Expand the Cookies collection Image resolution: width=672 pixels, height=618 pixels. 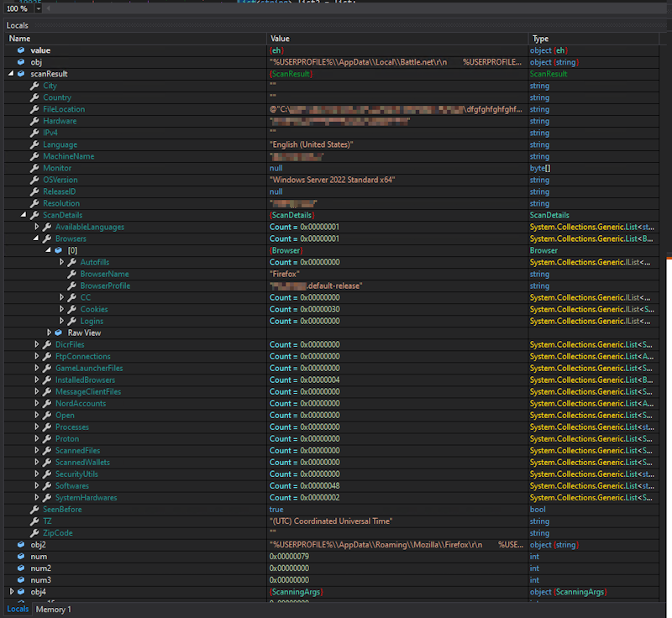pos(61,309)
